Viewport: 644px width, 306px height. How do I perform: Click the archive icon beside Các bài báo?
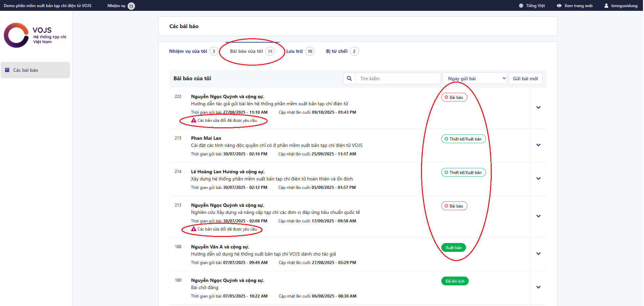click(7, 70)
